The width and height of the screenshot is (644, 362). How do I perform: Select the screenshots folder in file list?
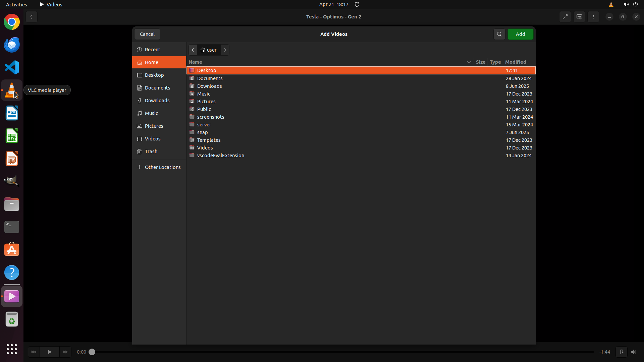click(x=211, y=117)
